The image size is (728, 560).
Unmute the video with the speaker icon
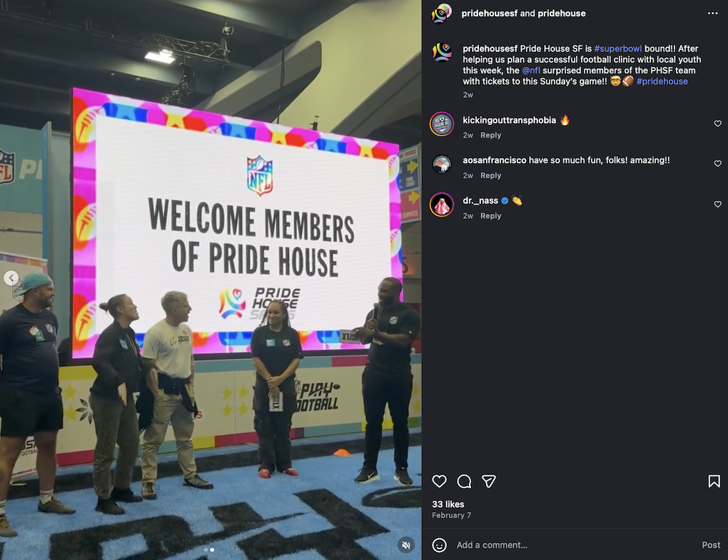click(406, 545)
